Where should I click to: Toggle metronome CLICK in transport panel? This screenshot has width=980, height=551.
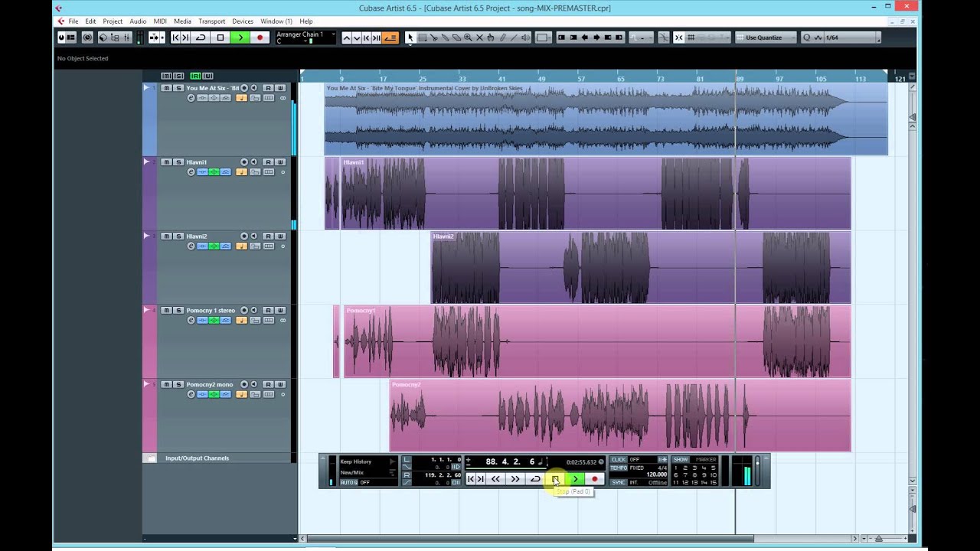coord(619,459)
